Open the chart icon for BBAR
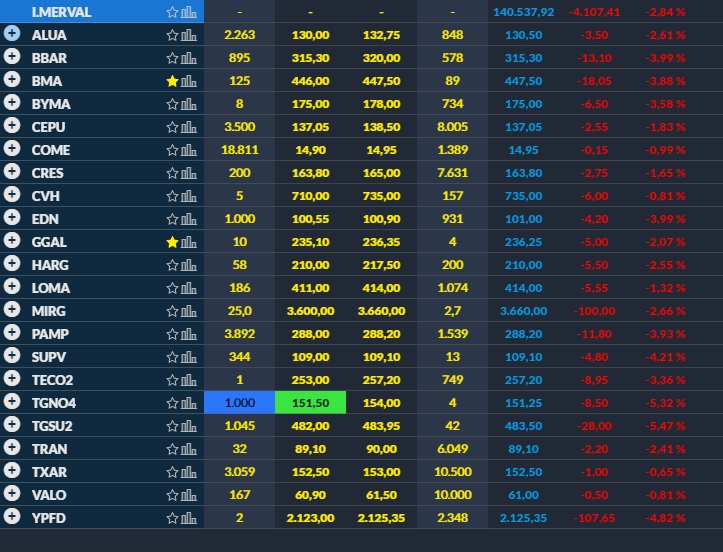The image size is (723, 552). (x=189, y=58)
